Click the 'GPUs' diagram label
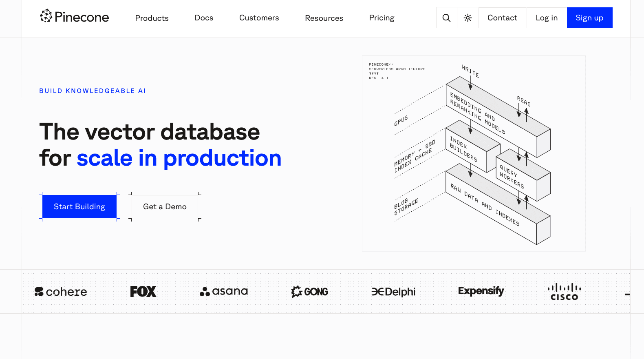The height and width of the screenshot is (359, 644). tap(401, 121)
